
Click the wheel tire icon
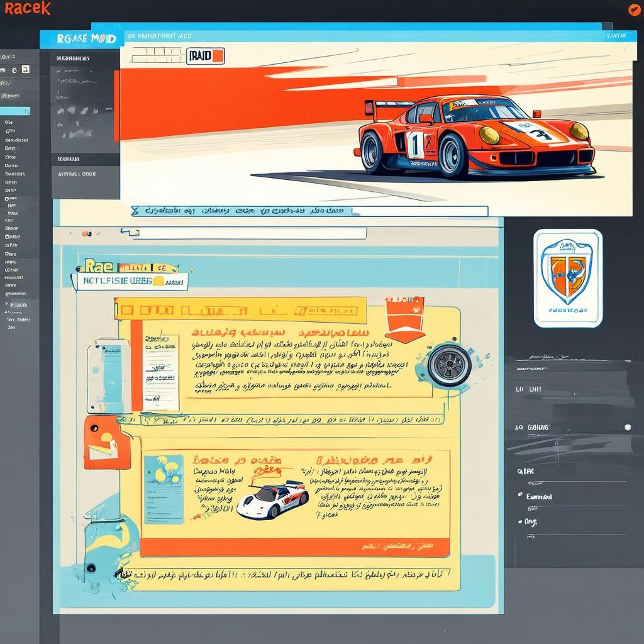(448, 365)
